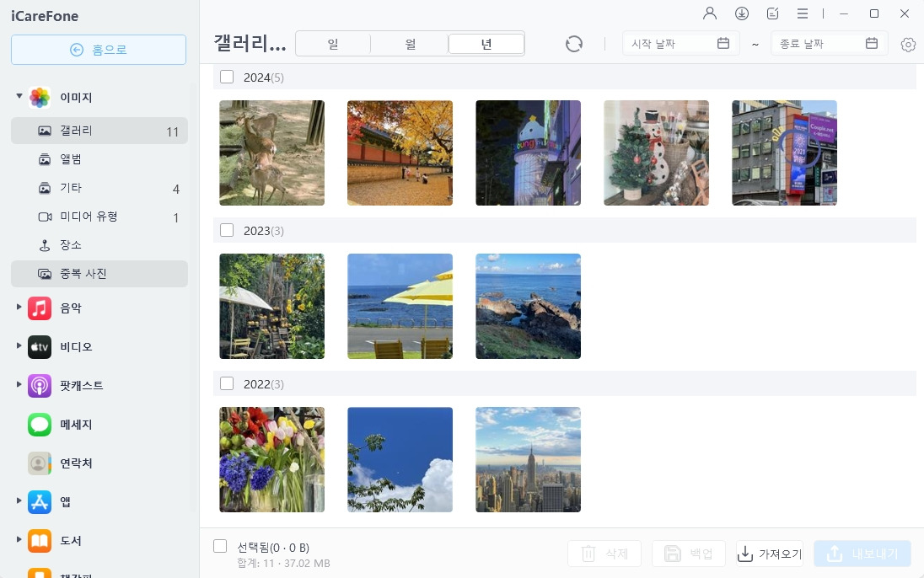The image size is (924, 578).
Task: Switch to the 월 month view tab
Action: pos(410,44)
